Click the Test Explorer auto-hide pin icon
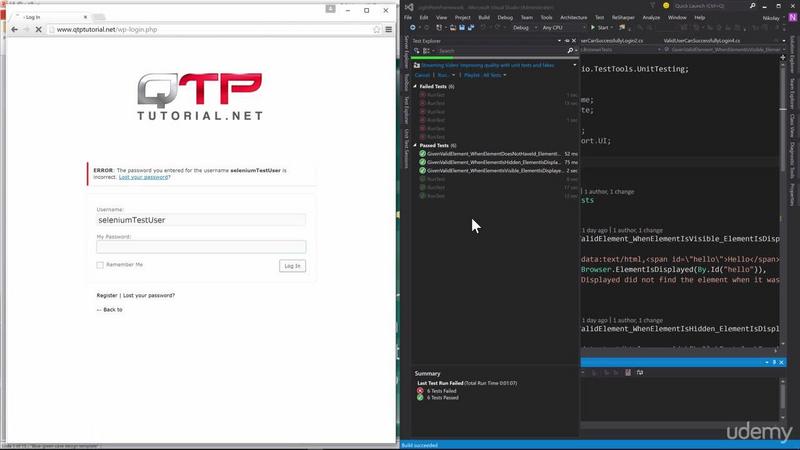Image resolution: width=800 pixels, height=450 pixels. pos(567,41)
